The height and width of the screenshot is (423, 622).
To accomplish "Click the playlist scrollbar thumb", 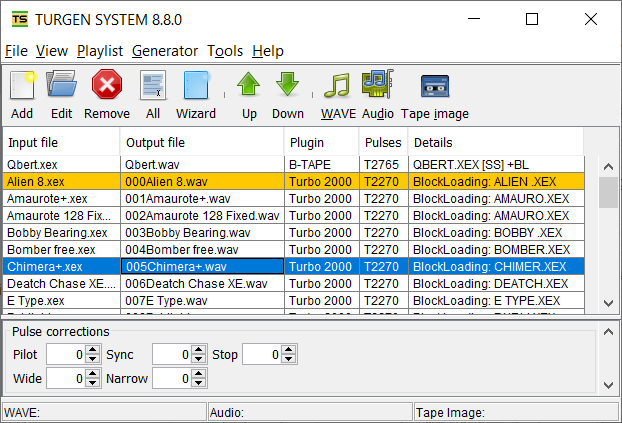I will (608, 192).
